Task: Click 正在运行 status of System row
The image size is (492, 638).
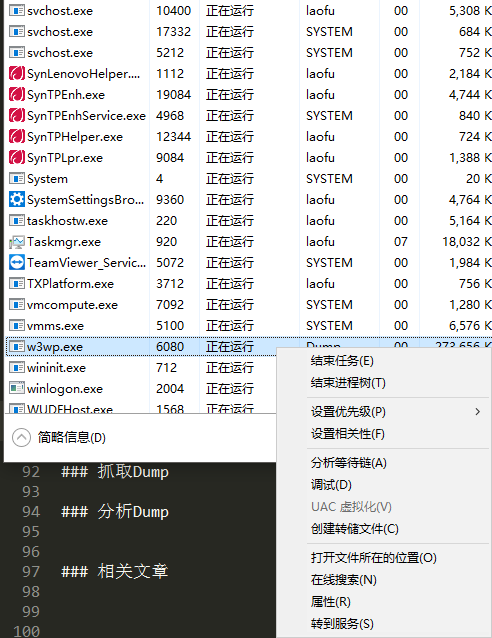Action: (230, 179)
